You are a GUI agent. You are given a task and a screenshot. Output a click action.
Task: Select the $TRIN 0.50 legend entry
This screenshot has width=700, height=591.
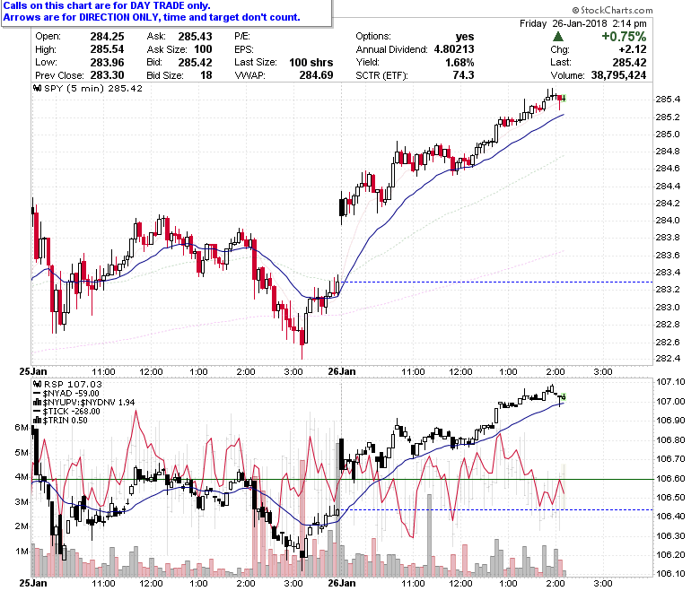(x=66, y=421)
